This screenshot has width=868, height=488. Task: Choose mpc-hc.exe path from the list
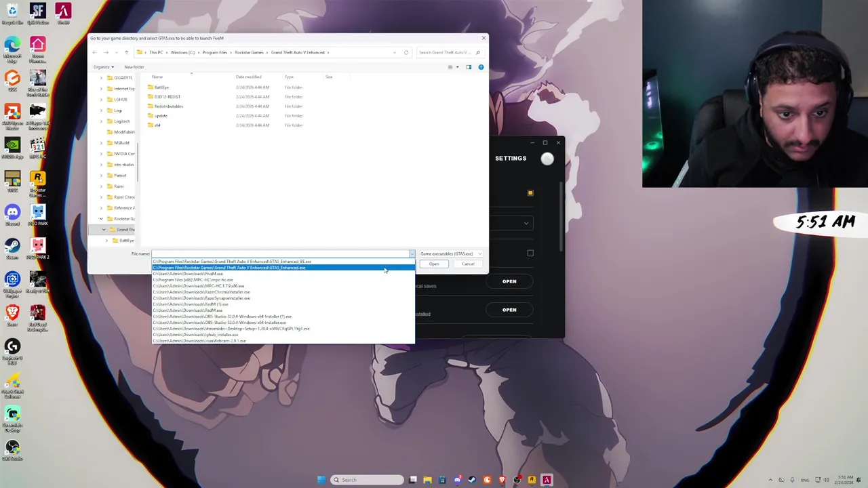coord(283,280)
